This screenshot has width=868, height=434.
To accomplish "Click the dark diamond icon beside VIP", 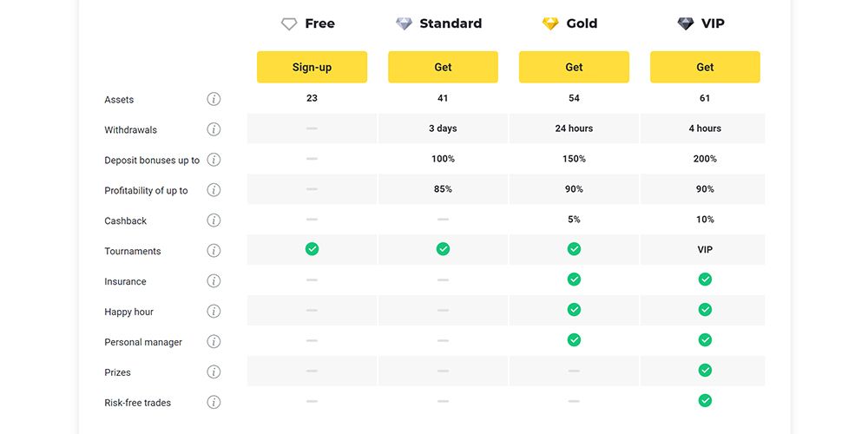I will coord(686,23).
